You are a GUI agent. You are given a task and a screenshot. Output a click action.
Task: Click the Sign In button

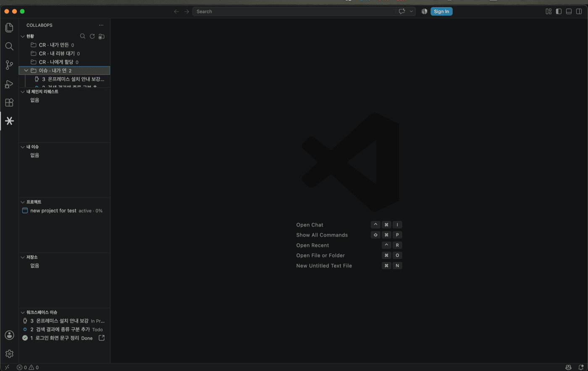tap(441, 11)
